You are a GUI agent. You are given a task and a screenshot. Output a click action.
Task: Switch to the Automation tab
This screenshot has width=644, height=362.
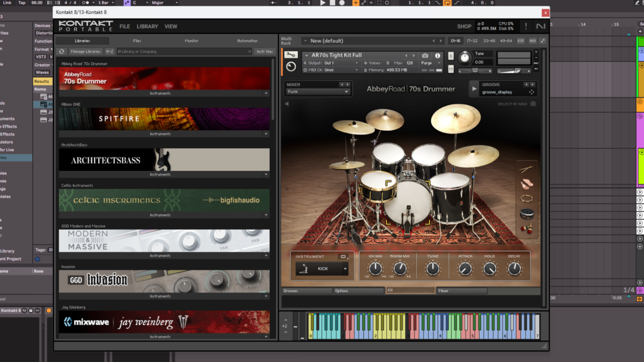coord(247,41)
